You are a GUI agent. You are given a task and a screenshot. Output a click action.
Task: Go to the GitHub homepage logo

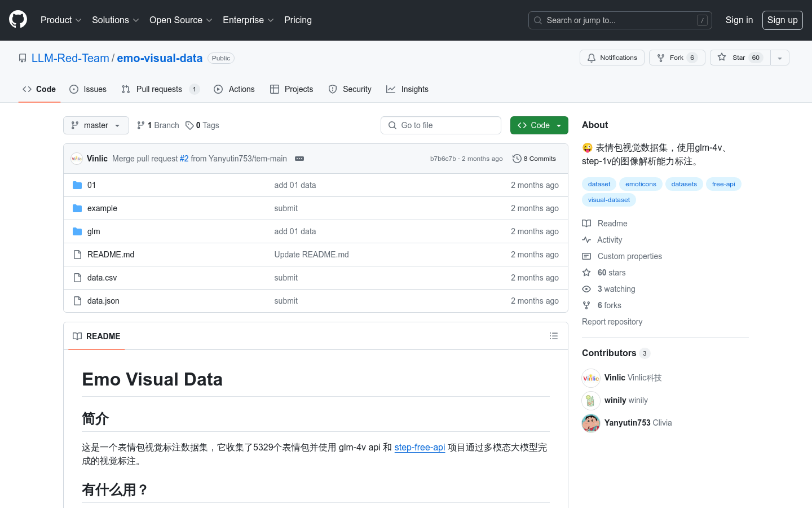(x=18, y=20)
